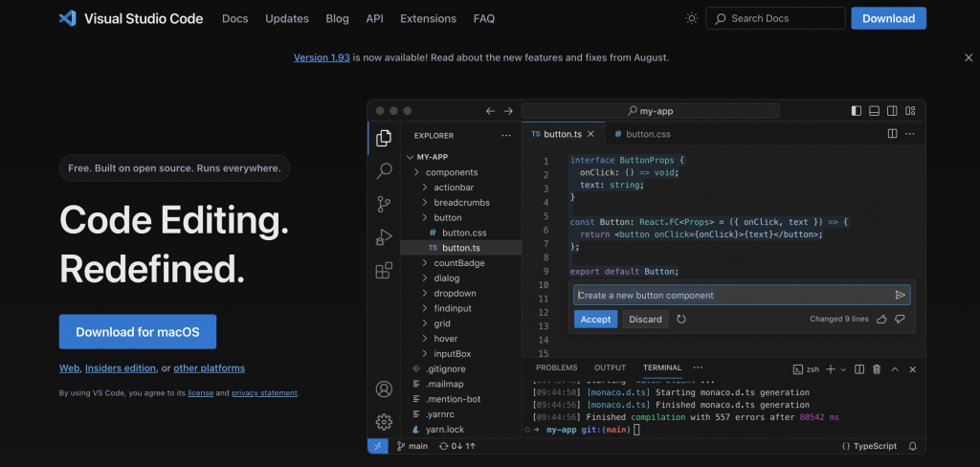Mark the suggestion as helpful with thumbs up
Image resolution: width=980 pixels, height=467 pixels.
(881, 319)
